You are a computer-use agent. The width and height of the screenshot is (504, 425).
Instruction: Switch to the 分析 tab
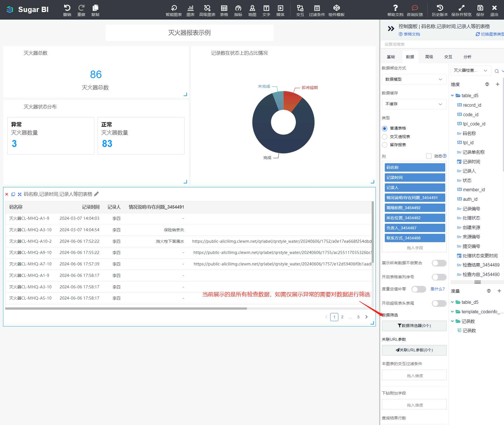(467, 57)
